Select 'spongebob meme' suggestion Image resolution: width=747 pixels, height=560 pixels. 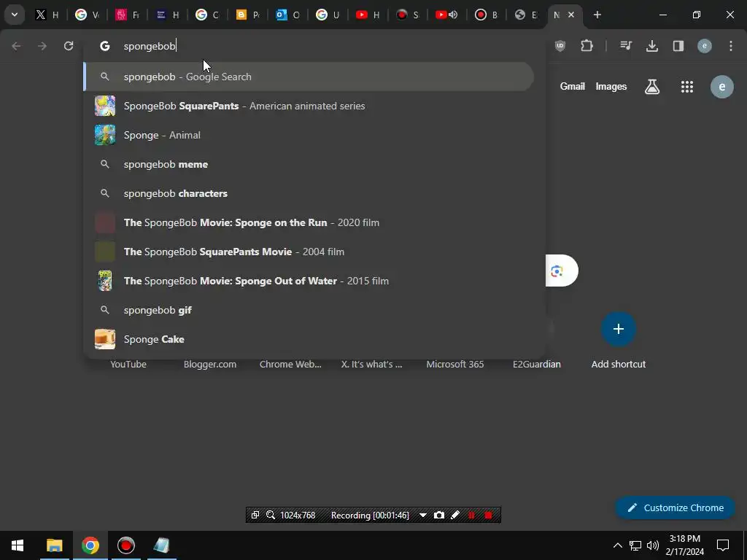tap(309, 164)
